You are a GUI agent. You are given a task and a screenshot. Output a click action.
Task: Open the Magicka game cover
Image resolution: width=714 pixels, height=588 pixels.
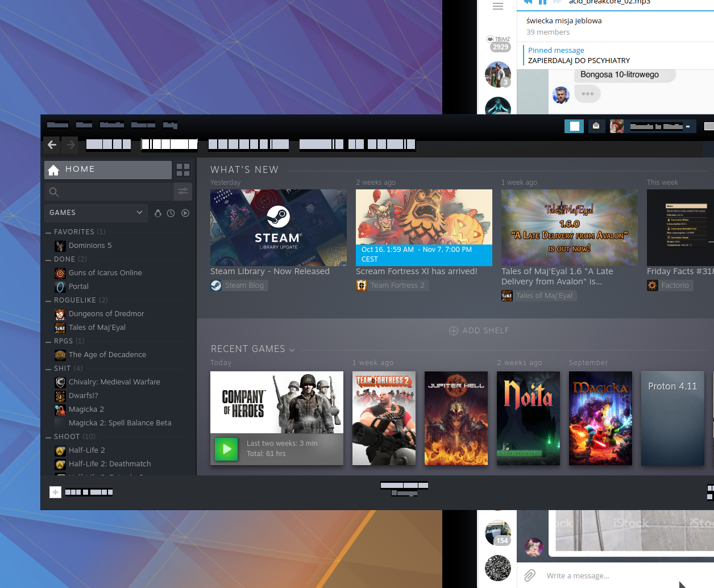coord(600,419)
